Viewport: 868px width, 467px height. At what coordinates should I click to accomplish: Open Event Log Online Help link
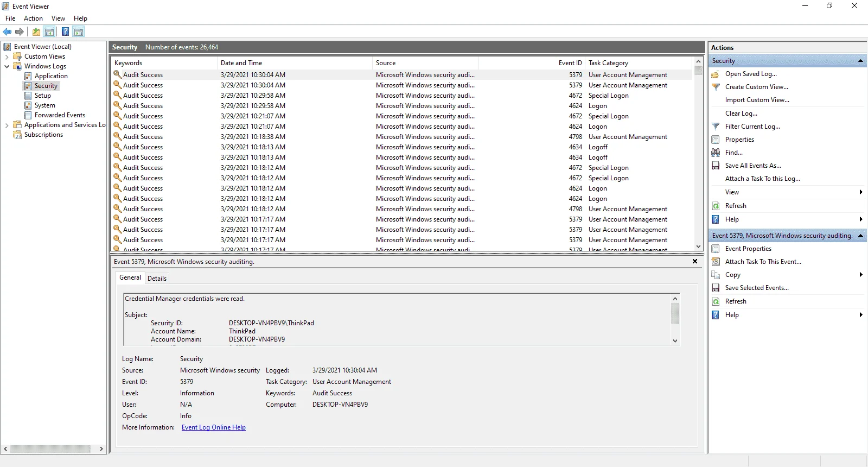coord(214,428)
